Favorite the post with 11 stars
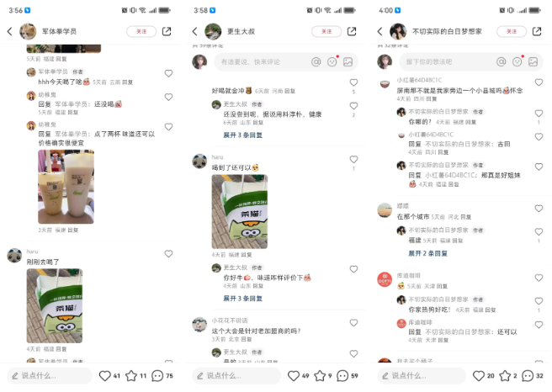The image size is (552, 392). (x=131, y=375)
